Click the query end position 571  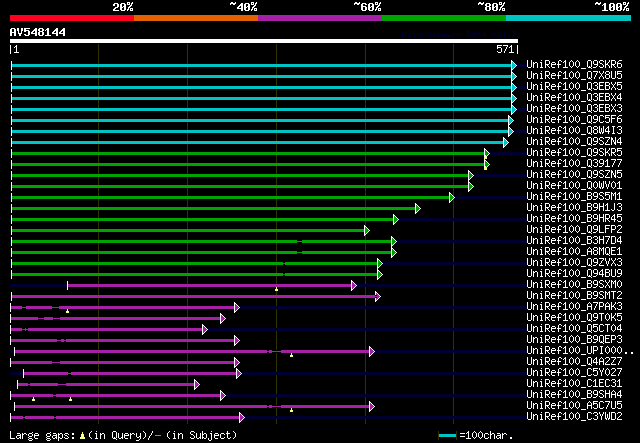(505, 49)
